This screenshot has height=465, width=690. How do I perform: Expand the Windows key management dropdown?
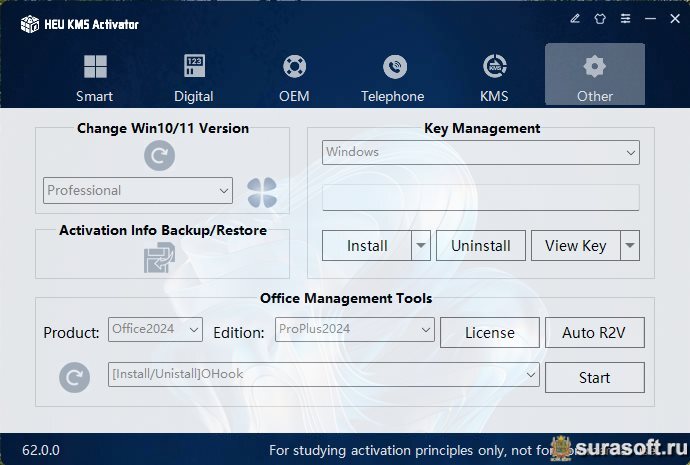[x=481, y=152]
